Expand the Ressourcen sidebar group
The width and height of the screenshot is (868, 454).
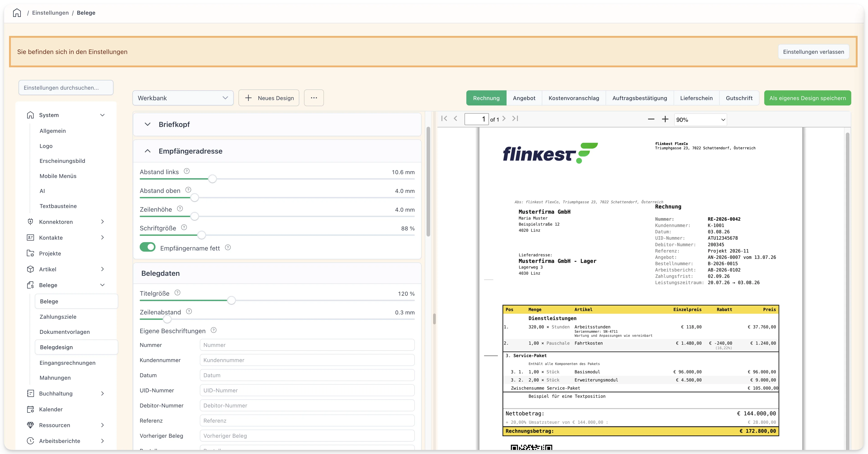102,425
